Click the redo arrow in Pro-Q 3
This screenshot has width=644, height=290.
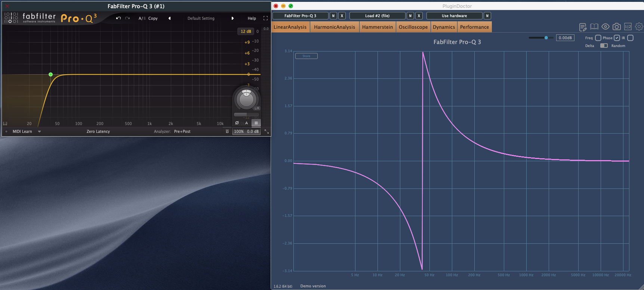(x=127, y=18)
